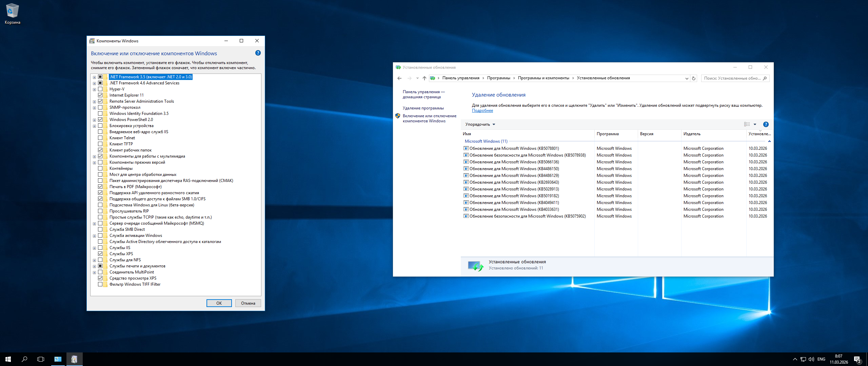Click the Up folder arrow navigation icon
Screen dimensions: 868x366
(x=424, y=78)
